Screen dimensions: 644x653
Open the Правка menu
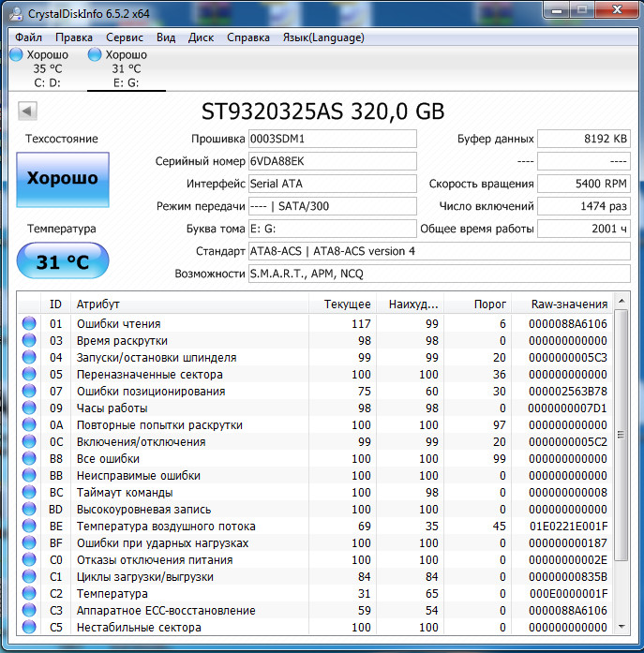[x=74, y=37]
